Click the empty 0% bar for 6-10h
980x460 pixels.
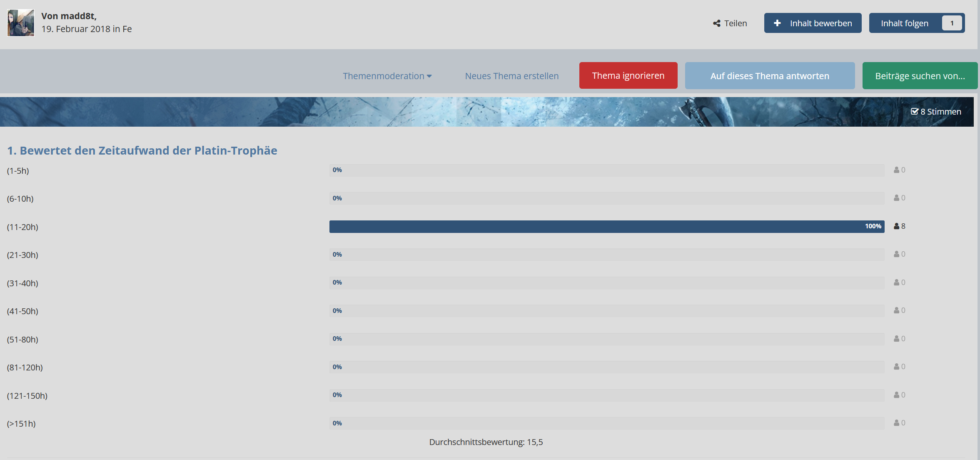point(606,198)
